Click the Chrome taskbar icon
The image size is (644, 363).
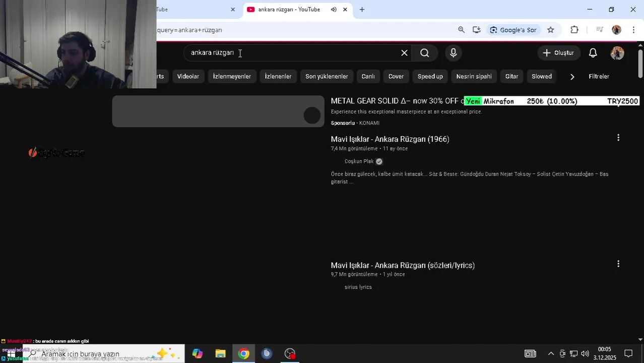coord(243,353)
